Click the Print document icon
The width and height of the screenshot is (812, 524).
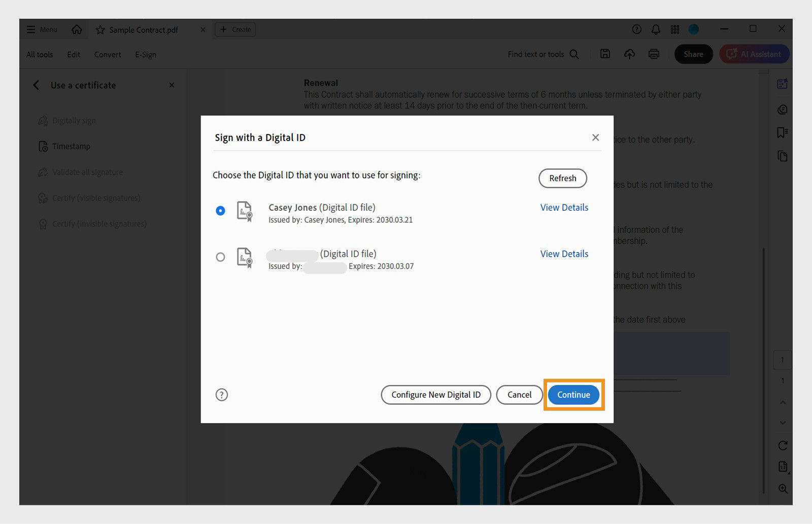pyautogui.click(x=654, y=54)
